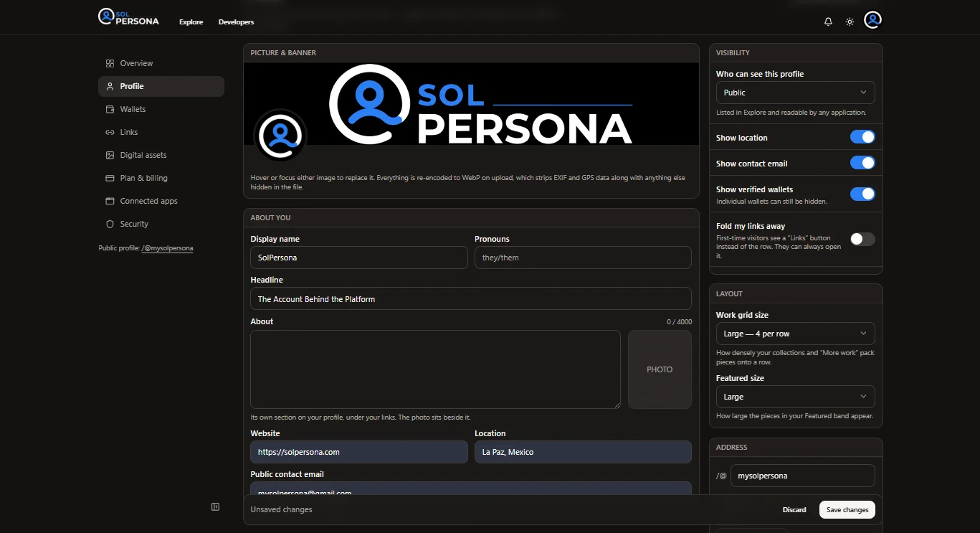
Task: Click the Public contact email field
Action: point(471,489)
